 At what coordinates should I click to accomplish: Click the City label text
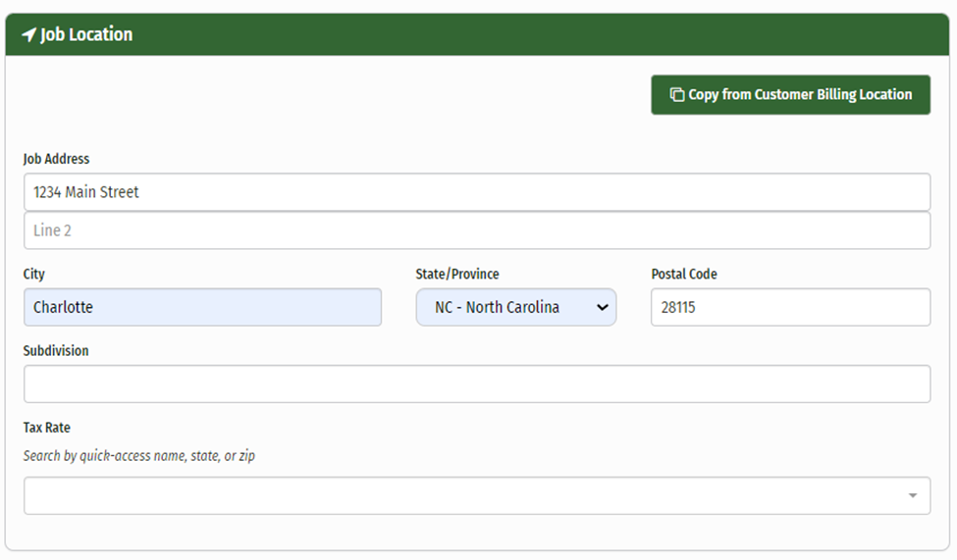pyautogui.click(x=34, y=275)
